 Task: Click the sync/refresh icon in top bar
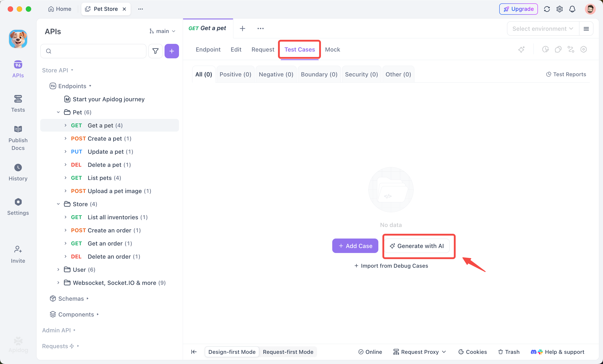[x=547, y=9]
